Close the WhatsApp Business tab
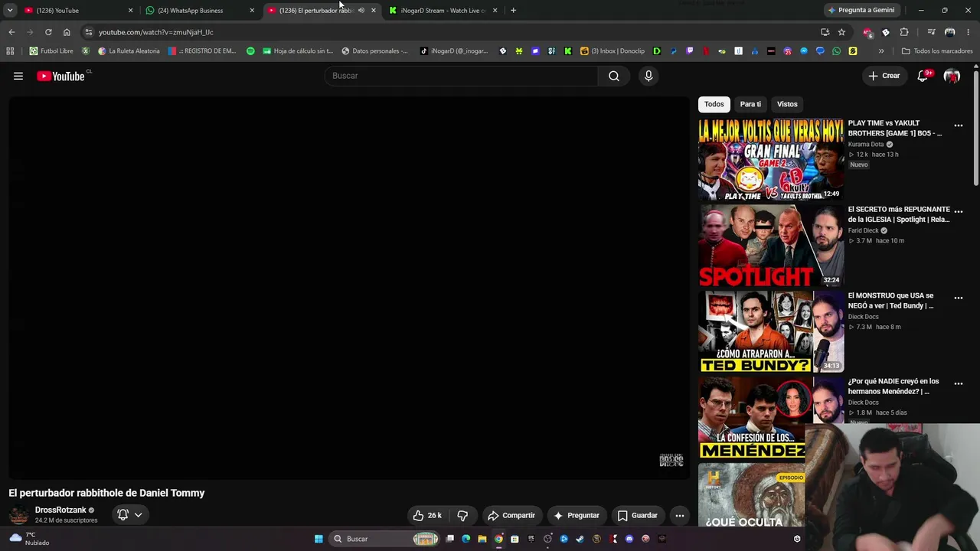 click(x=252, y=11)
